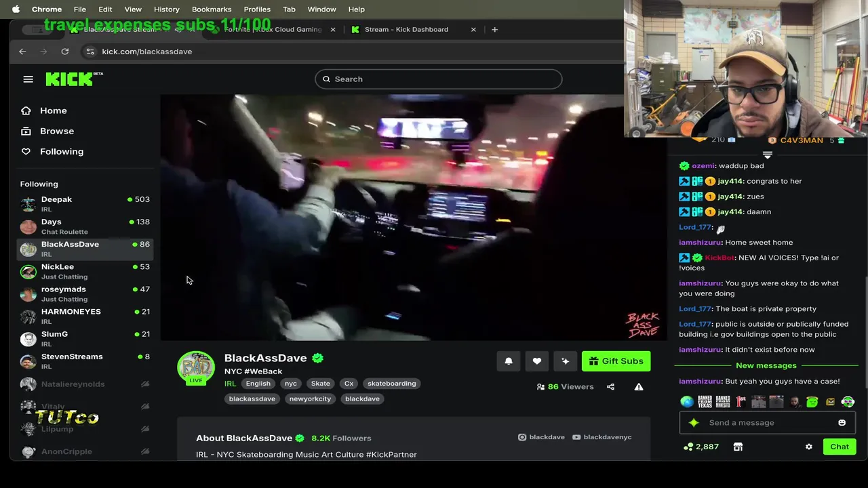Click the report warning triangle icon

[x=639, y=386]
